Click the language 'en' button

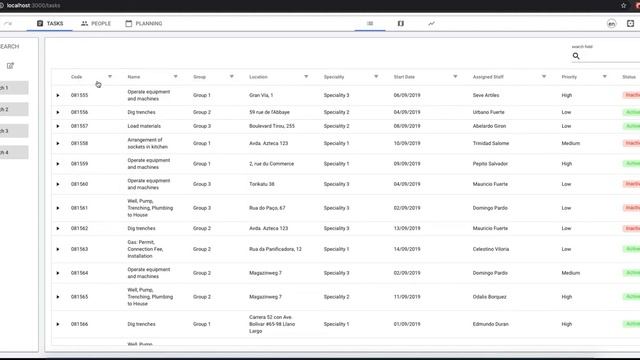coord(611,24)
